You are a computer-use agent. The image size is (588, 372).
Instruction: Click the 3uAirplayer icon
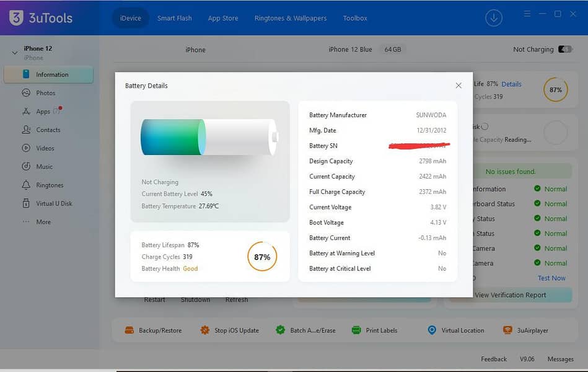507,330
